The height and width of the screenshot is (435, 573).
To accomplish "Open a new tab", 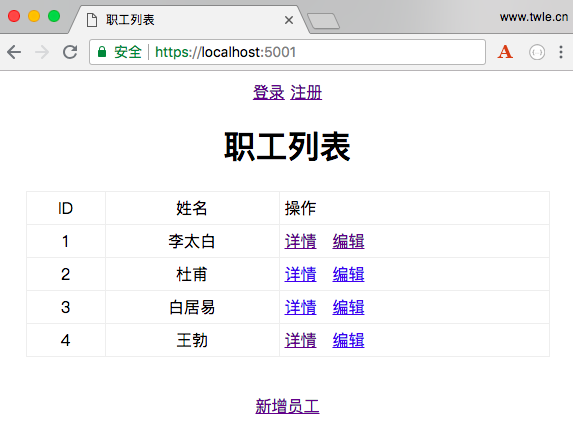I will pyautogui.click(x=323, y=21).
